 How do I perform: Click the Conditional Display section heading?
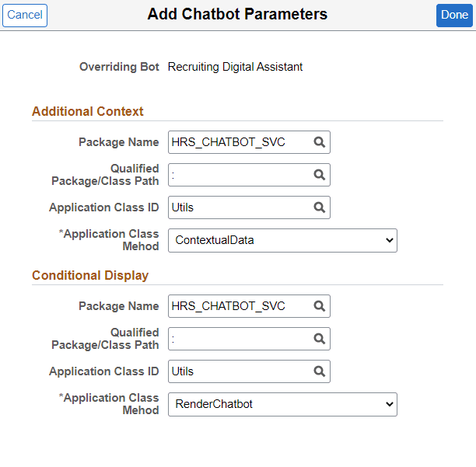(x=90, y=276)
